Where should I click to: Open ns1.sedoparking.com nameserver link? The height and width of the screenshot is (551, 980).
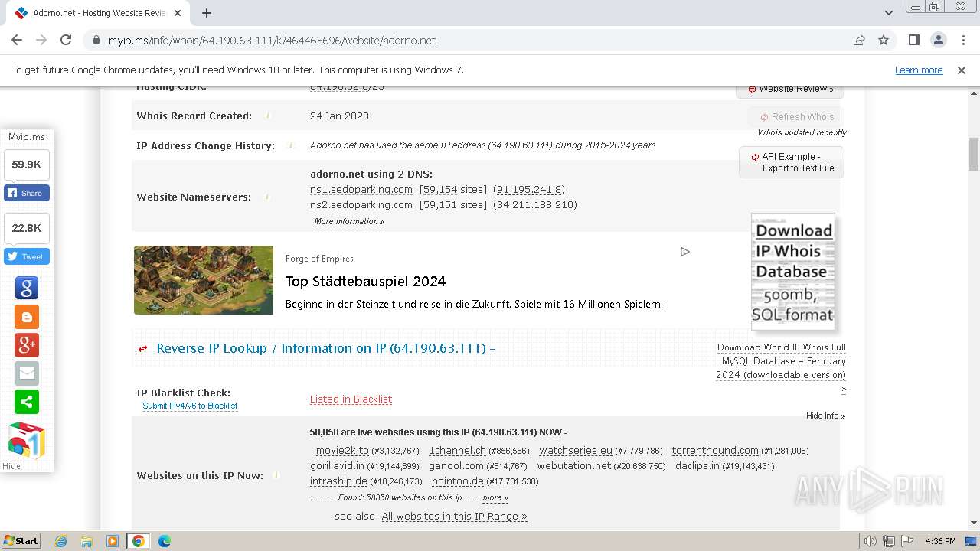[361, 190]
